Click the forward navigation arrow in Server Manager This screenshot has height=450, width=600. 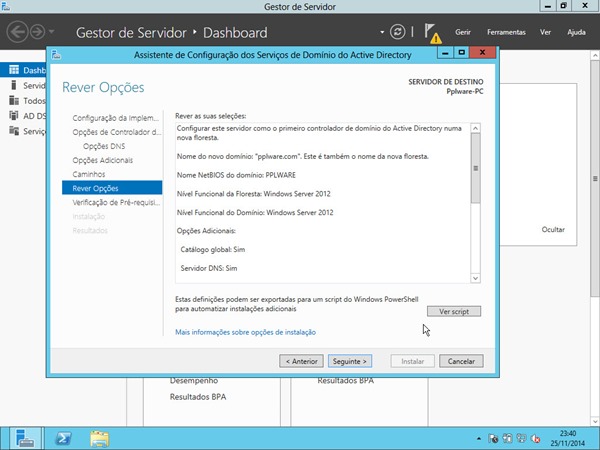tap(38, 32)
